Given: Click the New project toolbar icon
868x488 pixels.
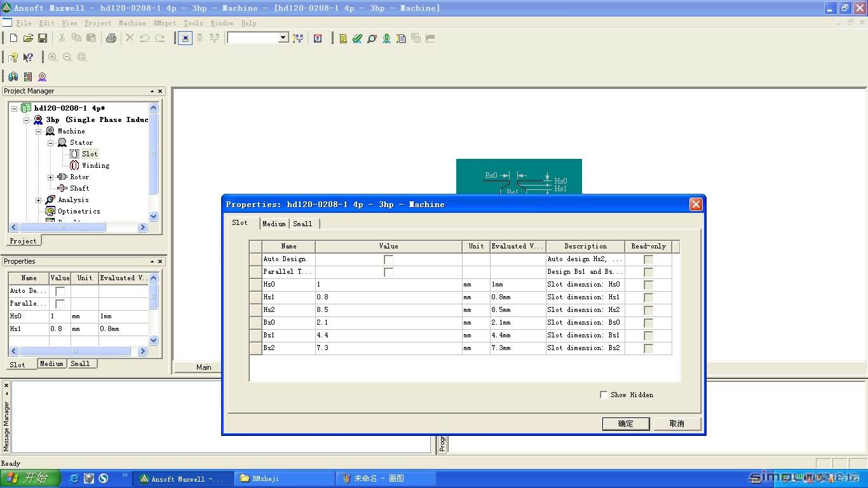Looking at the screenshot, I should coord(13,38).
